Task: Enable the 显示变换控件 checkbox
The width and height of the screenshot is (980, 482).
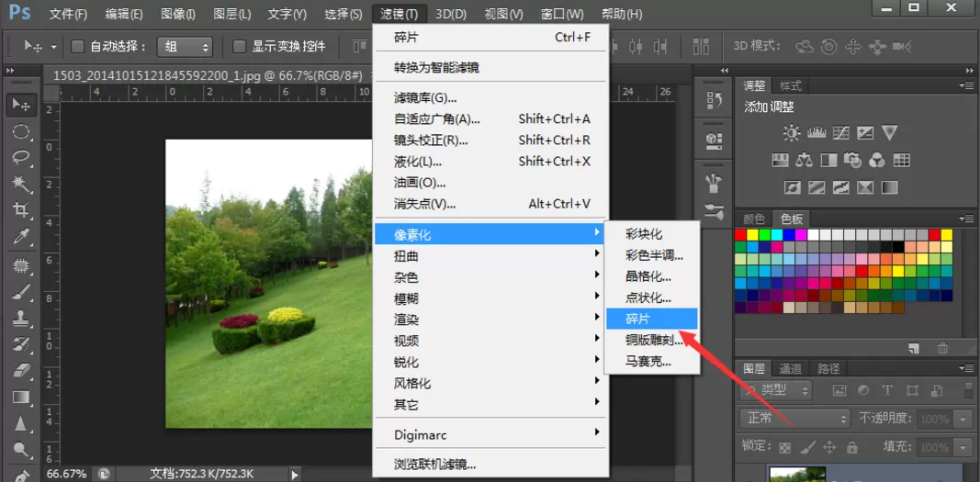Action: pyautogui.click(x=239, y=46)
